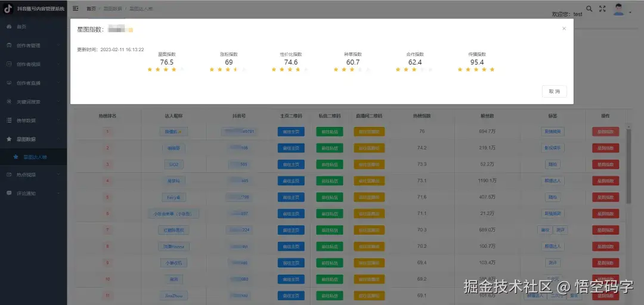The image size is (644, 305).
Task: Click the 1190.1万 fans cell
Action: click(488, 180)
